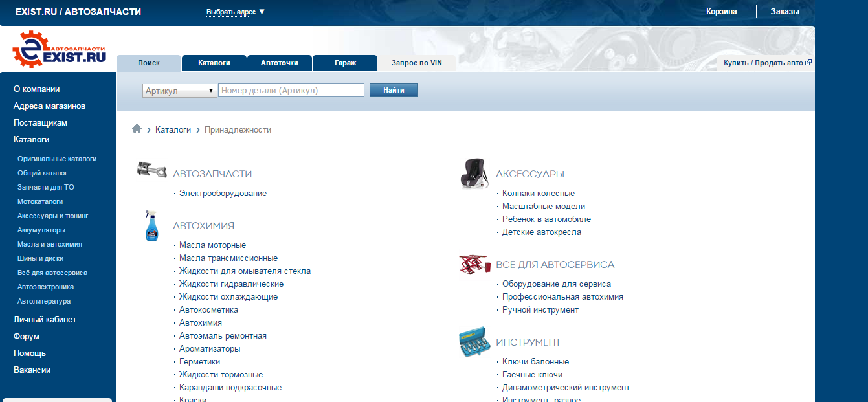Screen dimensions: 868x402
Task: Click the Exist.ru gear logo
Action: pos(59,50)
